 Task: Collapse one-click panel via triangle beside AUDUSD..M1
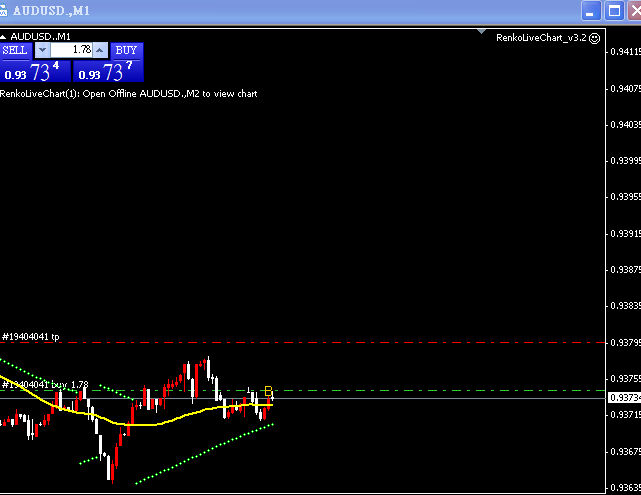pyautogui.click(x=3, y=37)
